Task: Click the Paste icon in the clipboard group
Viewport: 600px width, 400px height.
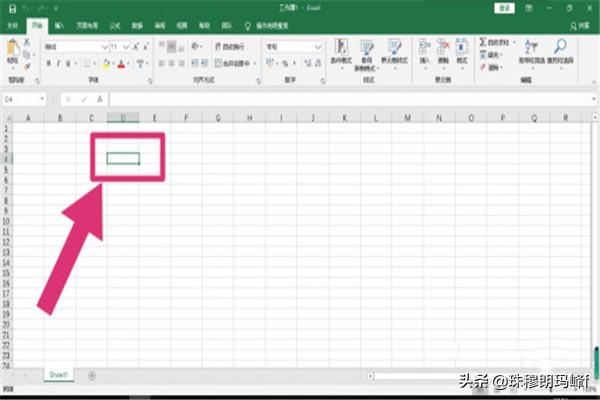Action: tap(13, 49)
